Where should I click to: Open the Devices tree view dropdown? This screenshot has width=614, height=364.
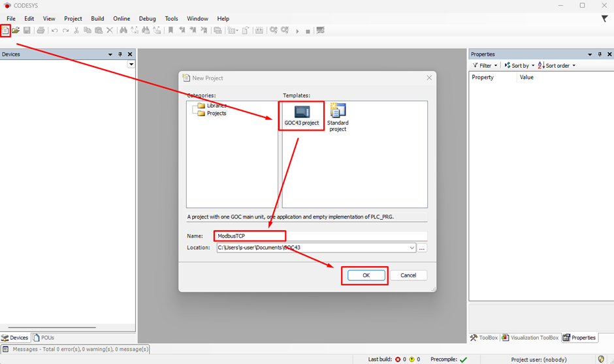click(131, 64)
